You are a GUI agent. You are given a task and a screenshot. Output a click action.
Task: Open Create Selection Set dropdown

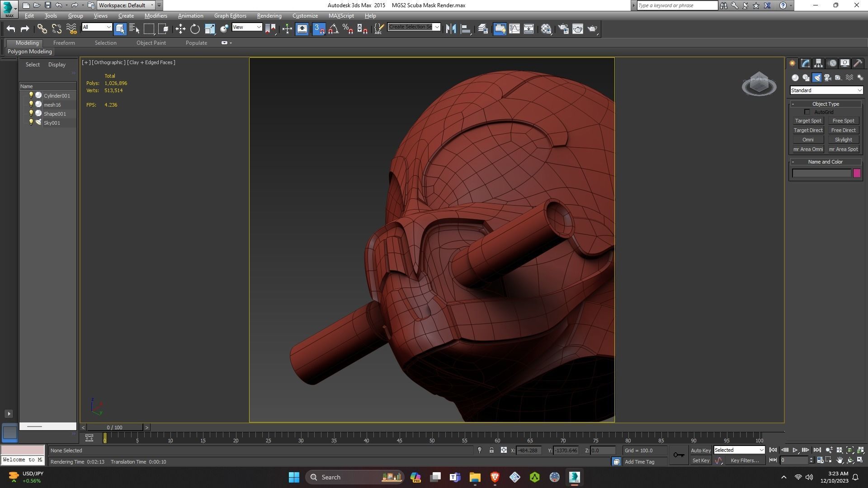(414, 27)
